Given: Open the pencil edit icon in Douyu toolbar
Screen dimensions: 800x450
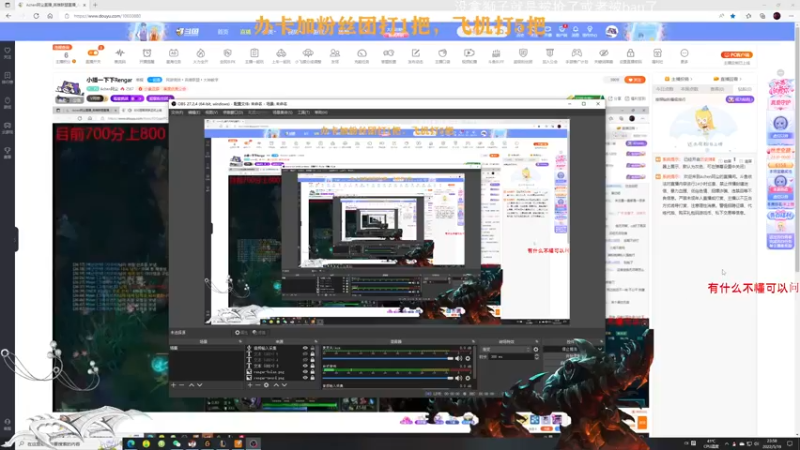Looking at the screenshot, I should (x=415, y=53).
